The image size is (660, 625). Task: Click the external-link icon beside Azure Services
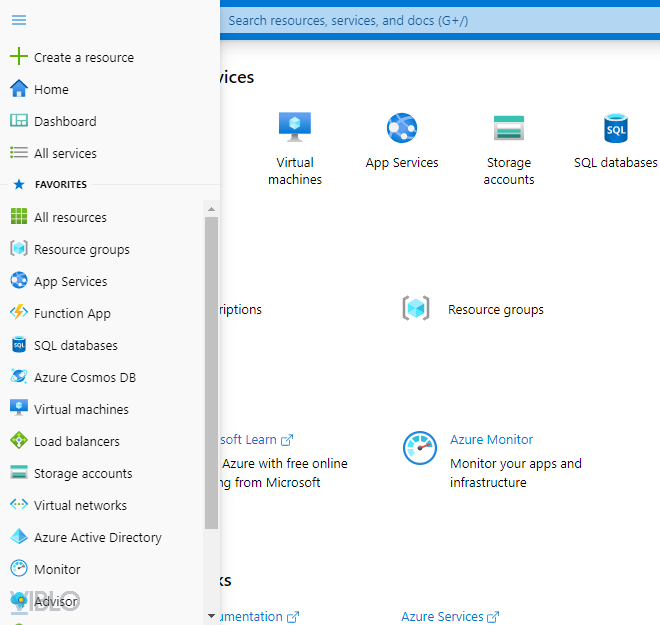tap(493, 617)
